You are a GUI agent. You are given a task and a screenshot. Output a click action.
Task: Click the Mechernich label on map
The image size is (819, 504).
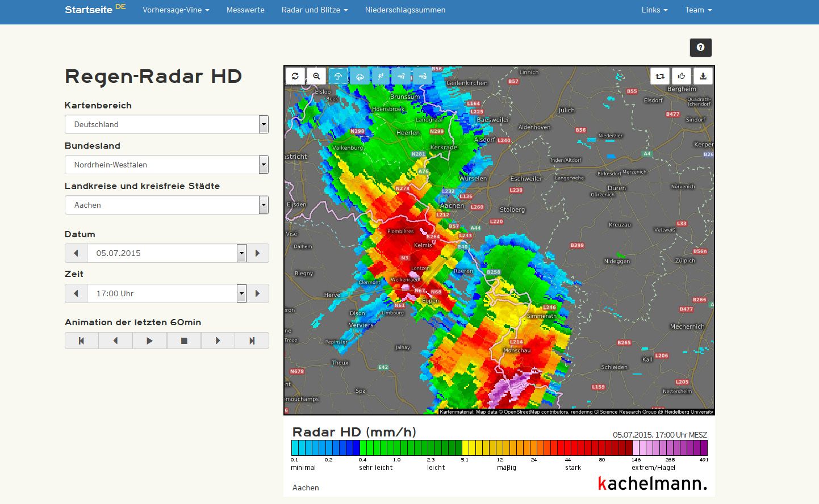pos(687,326)
